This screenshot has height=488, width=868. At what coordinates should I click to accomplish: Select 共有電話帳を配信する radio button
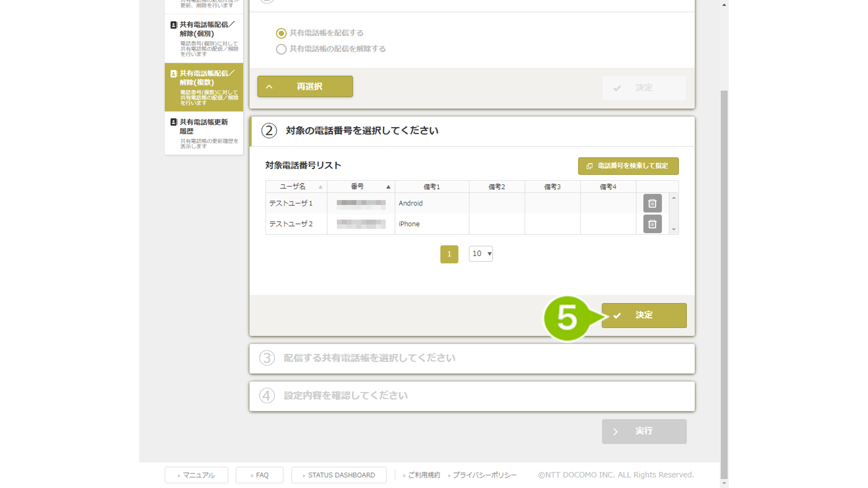point(281,33)
